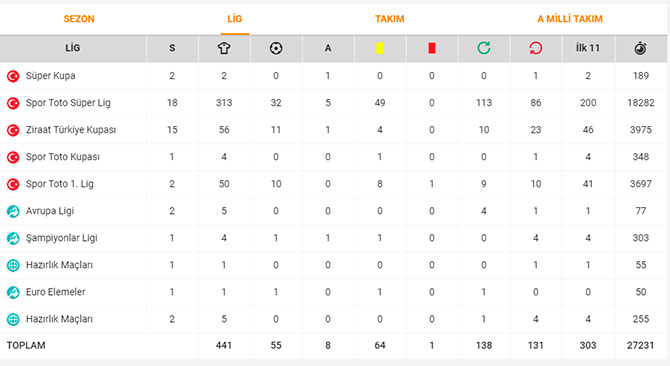
Task: Open the A MİLLİ TAKIM tab
Action: tap(570, 19)
